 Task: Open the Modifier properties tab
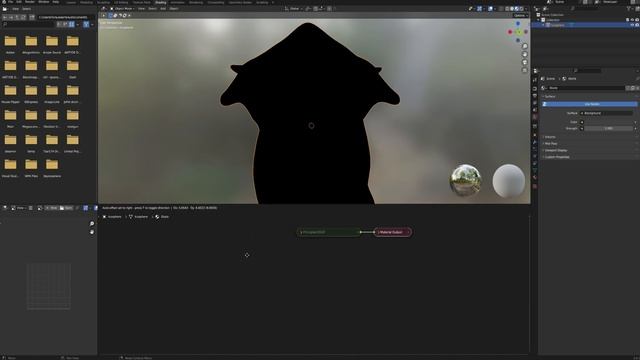(535, 142)
